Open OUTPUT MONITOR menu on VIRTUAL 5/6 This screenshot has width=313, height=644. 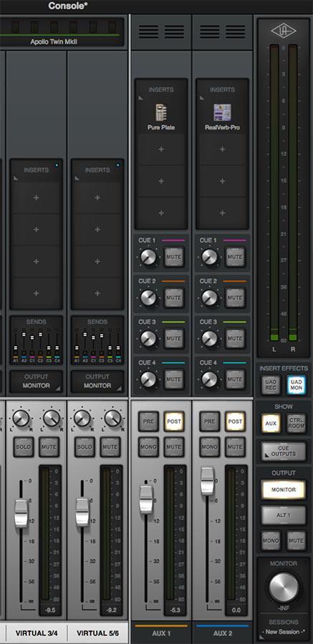[97, 381]
